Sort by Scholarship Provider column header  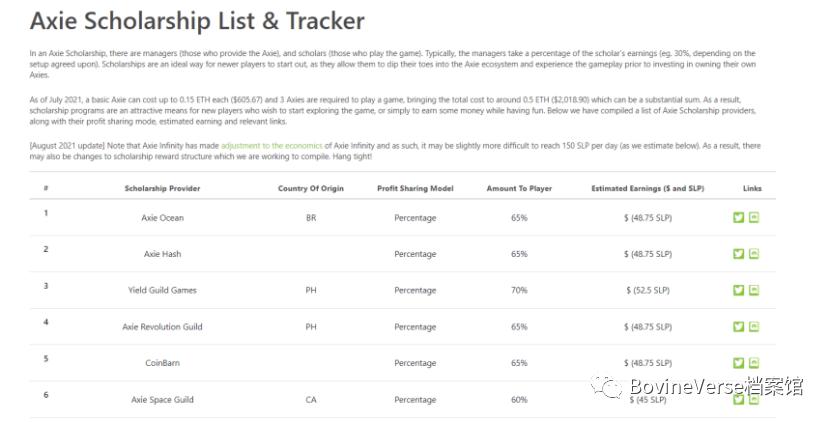coord(161,188)
